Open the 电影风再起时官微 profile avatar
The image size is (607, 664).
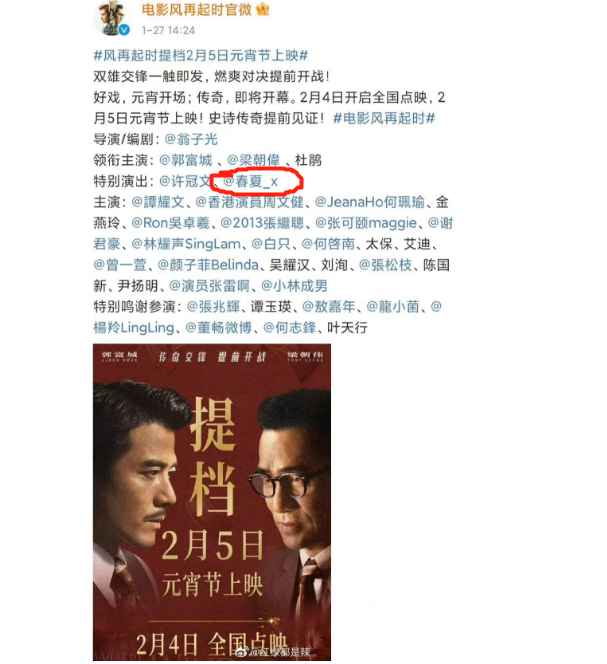111,18
